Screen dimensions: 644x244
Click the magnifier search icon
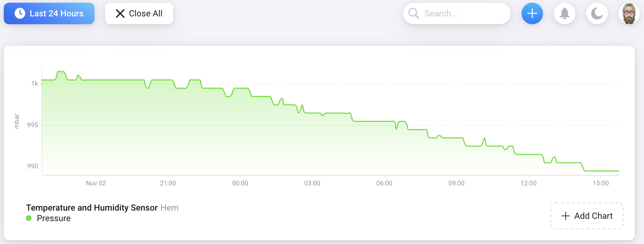tap(413, 13)
